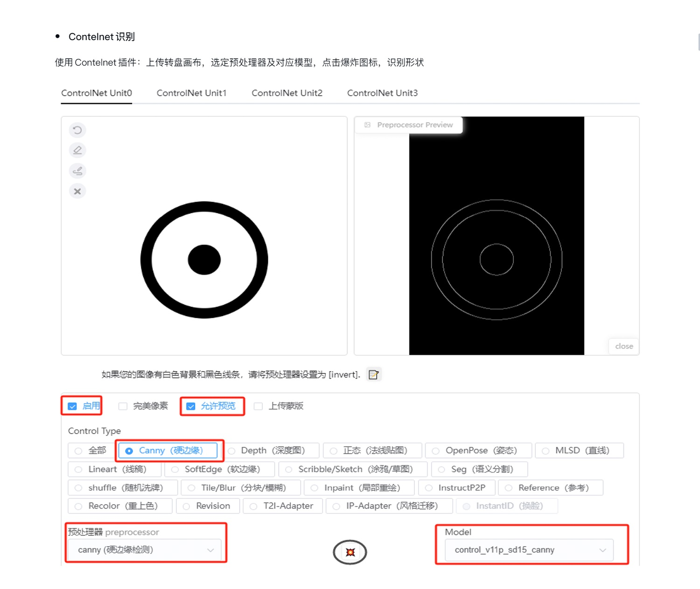
Task: Click the arrow on the Model dropdown
Action: 602,550
